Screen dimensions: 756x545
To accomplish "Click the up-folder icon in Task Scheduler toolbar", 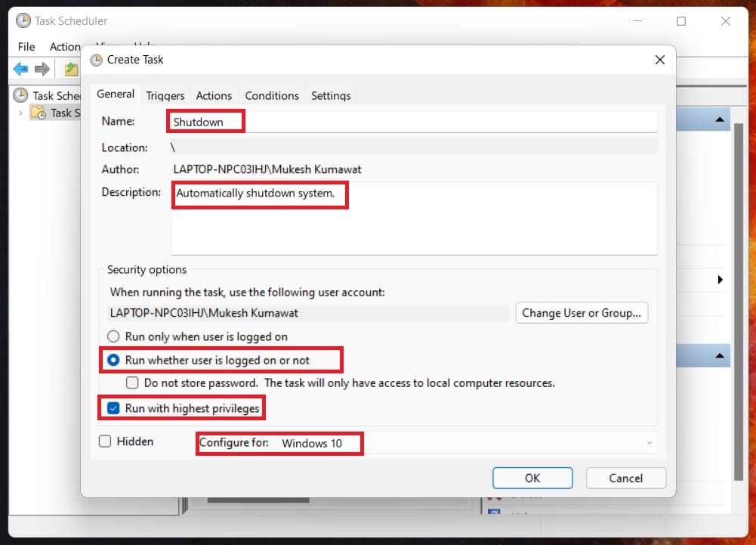I will click(71, 69).
